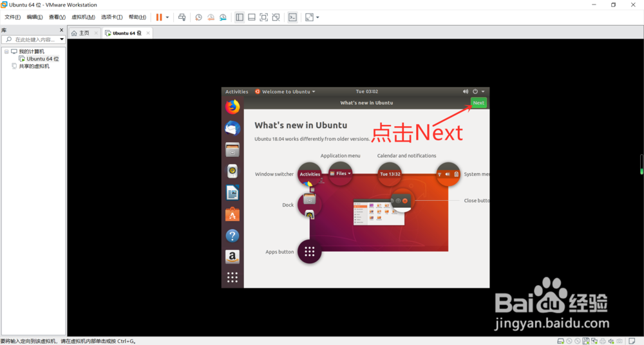Click the first CD/DVD status icon
The image size is (644, 345).
coord(569,341)
